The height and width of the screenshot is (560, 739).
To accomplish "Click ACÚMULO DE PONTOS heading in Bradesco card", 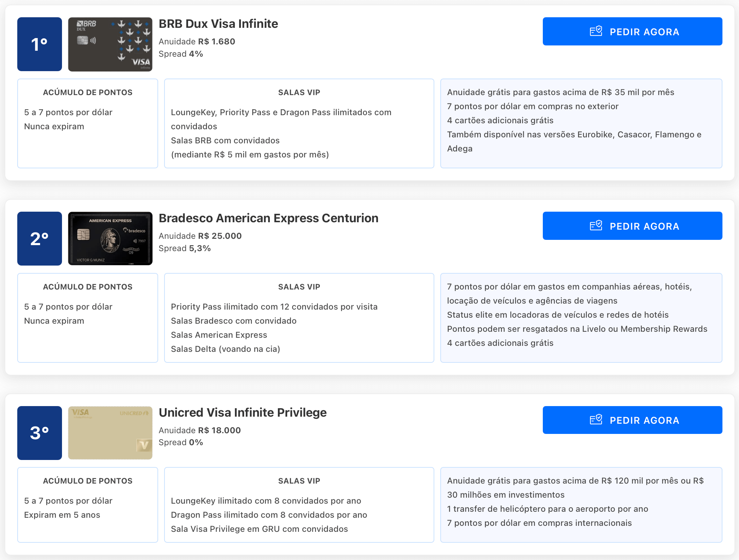I will pos(88,287).
